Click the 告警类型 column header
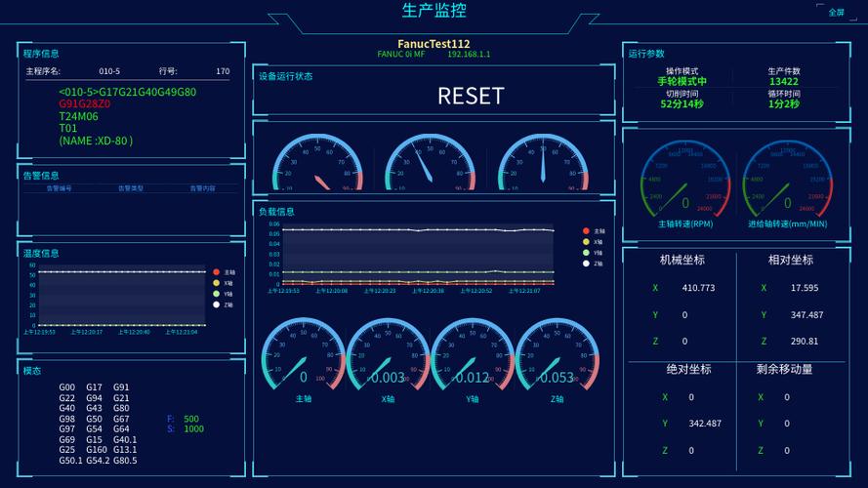Image resolution: width=868 pixels, height=488 pixels. (x=131, y=188)
